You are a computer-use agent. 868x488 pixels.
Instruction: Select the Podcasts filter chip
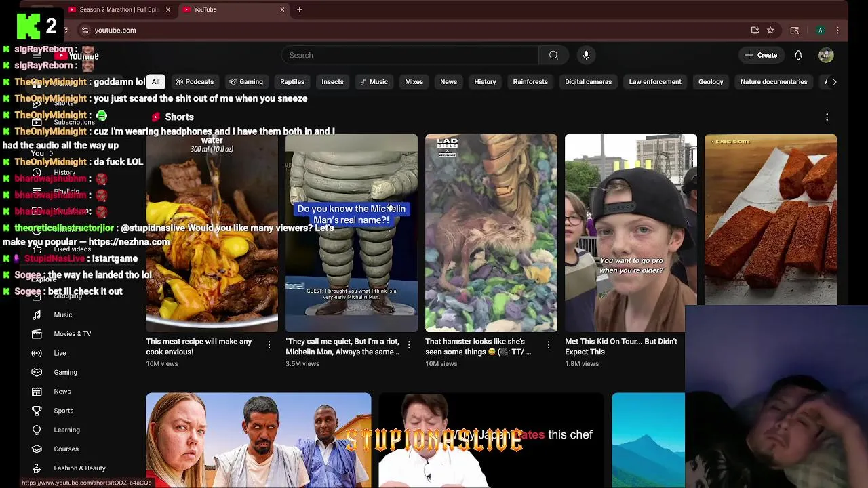click(x=195, y=81)
